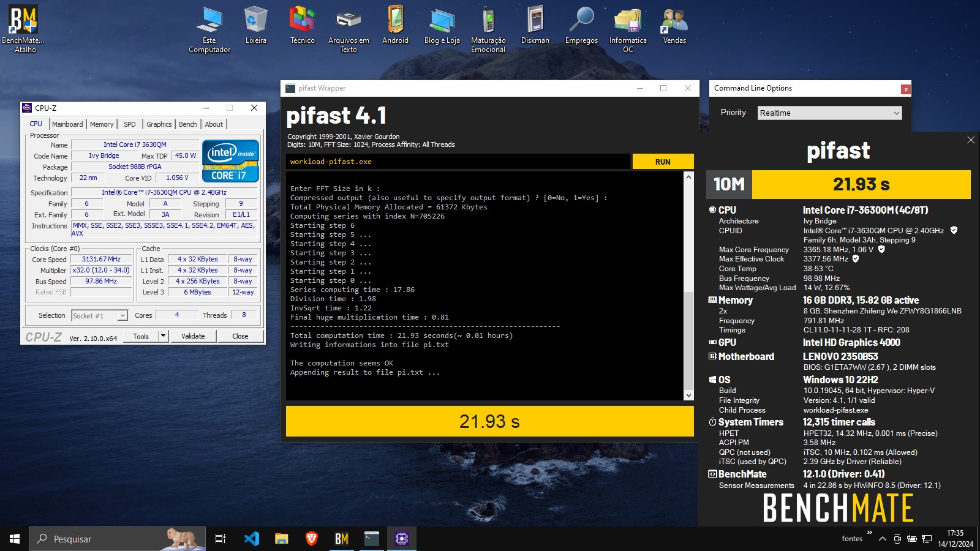Open the Blog e Loja desktop icon
This screenshot has height=551, width=980.
(x=442, y=24)
